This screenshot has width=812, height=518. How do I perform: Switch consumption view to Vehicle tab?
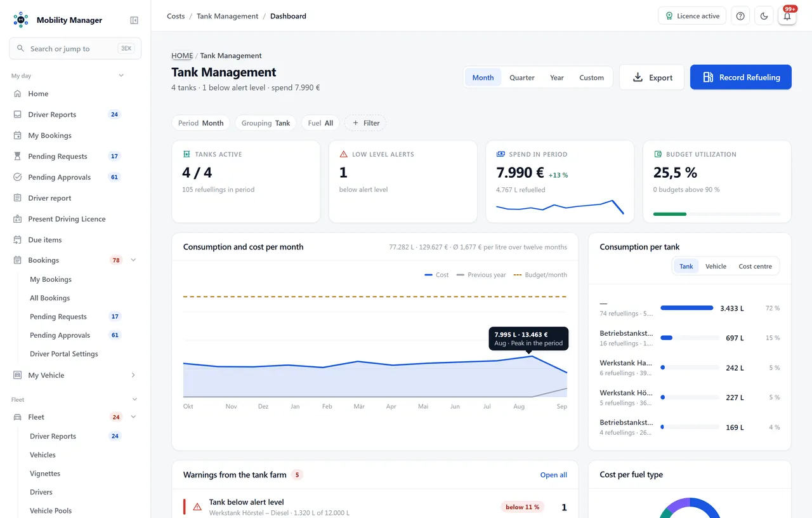click(716, 267)
